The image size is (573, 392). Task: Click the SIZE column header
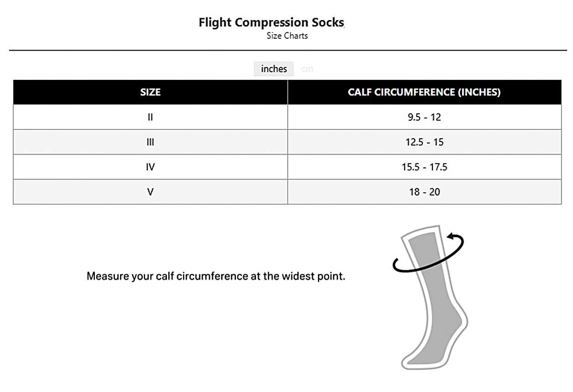150,92
